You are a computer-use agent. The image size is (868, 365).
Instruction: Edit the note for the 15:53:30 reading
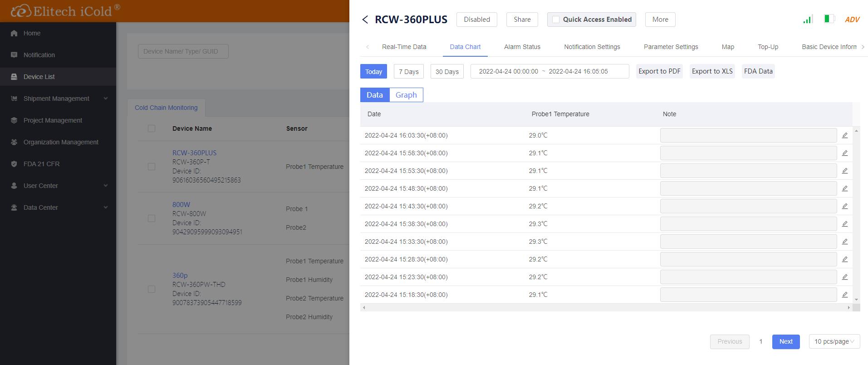(845, 171)
